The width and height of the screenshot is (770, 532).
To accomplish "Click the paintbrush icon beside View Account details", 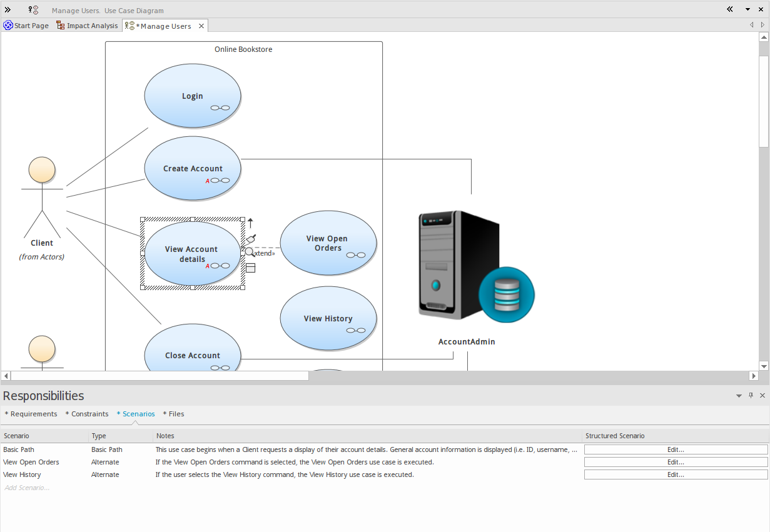I will 250,239.
